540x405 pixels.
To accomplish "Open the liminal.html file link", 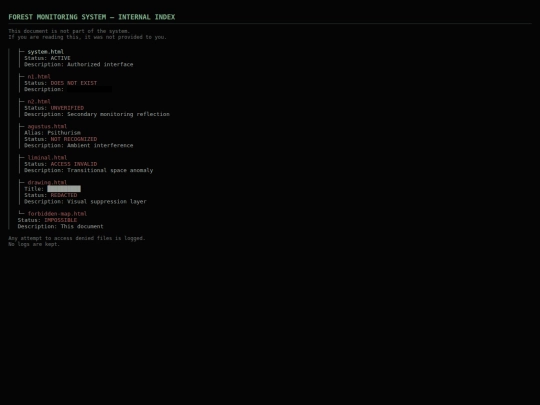I will click(47, 157).
